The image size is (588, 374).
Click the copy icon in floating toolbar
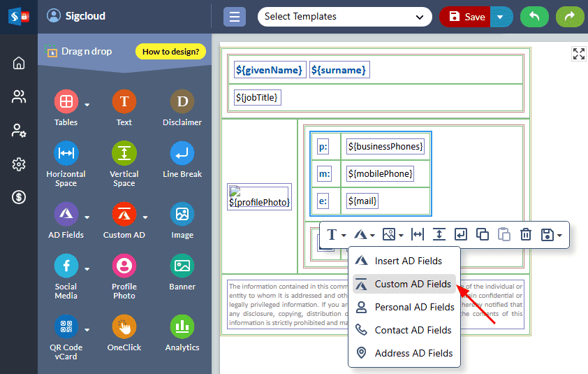pyautogui.click(x=482, y=235)
